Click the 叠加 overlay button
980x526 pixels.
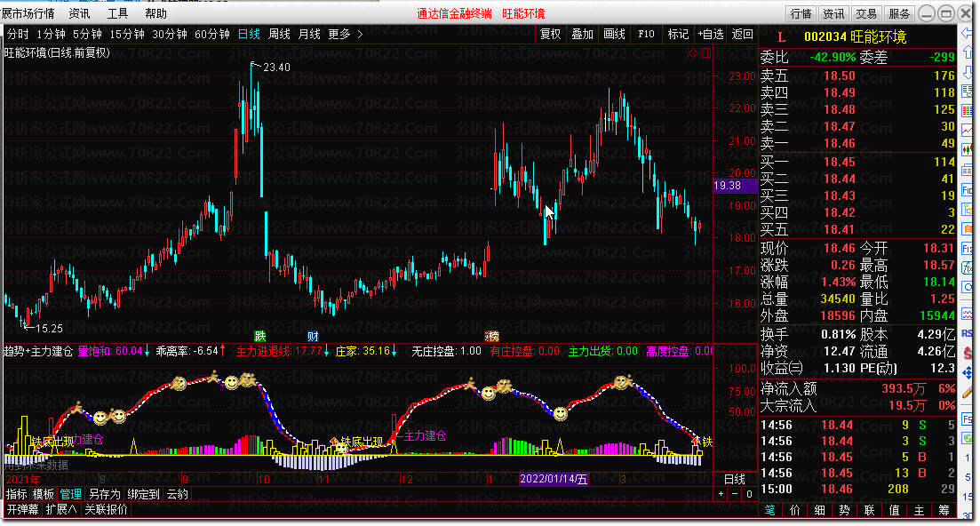[x=583, y=35]
